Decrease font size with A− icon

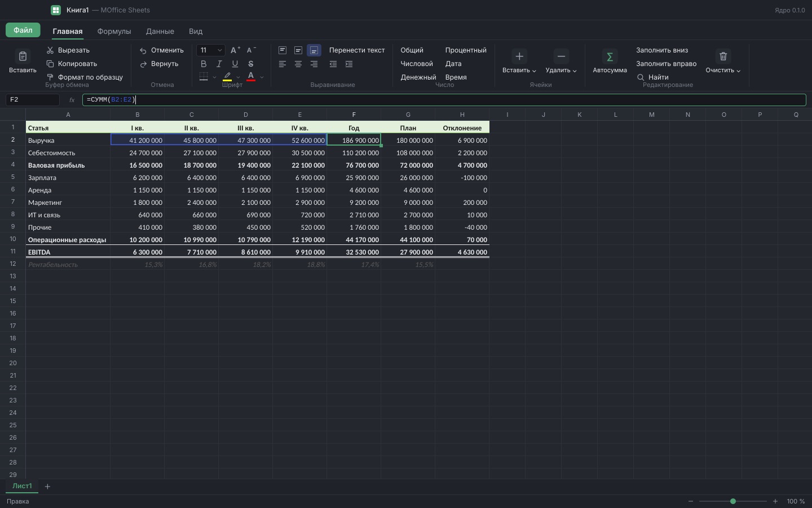(251, 50)
